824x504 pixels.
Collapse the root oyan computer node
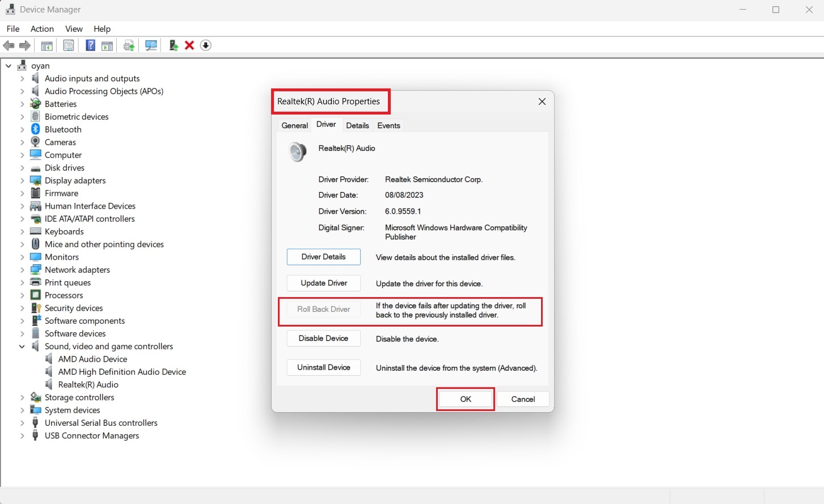point(9,66)
